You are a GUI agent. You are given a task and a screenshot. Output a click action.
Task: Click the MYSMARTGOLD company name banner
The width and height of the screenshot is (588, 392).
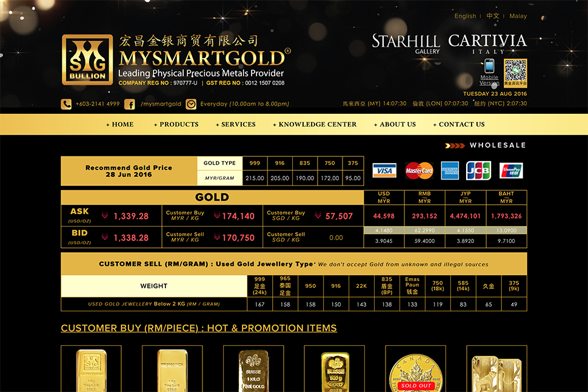point(205,58)
